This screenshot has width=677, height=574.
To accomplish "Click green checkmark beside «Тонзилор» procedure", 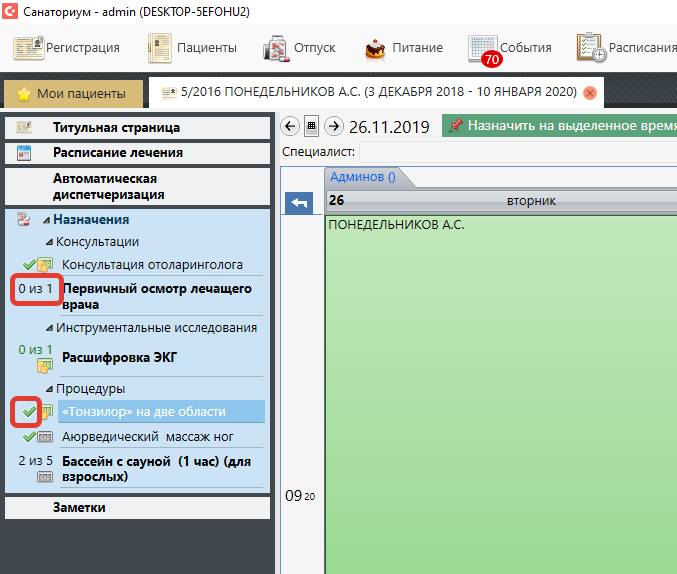I will [28, 411].
